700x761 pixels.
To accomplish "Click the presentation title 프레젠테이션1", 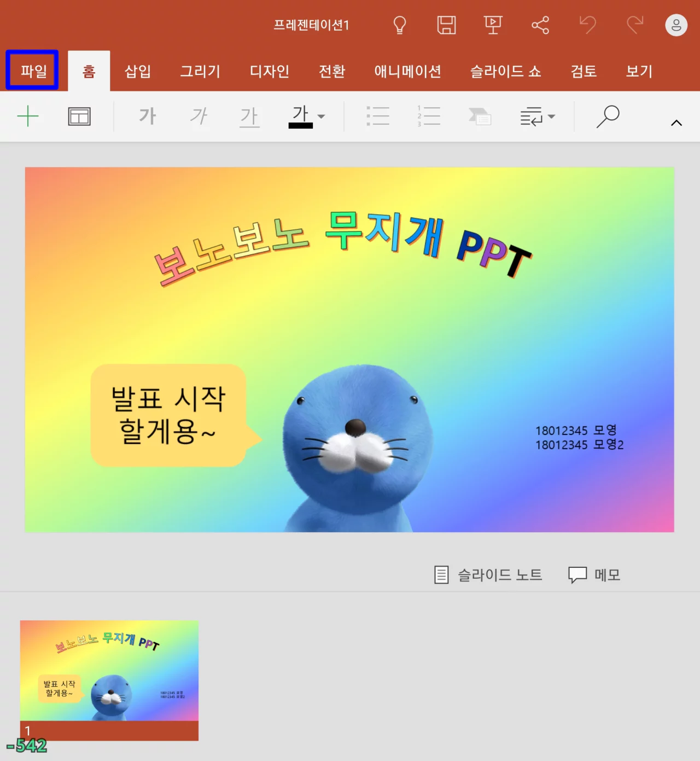I will pos(311,25).
